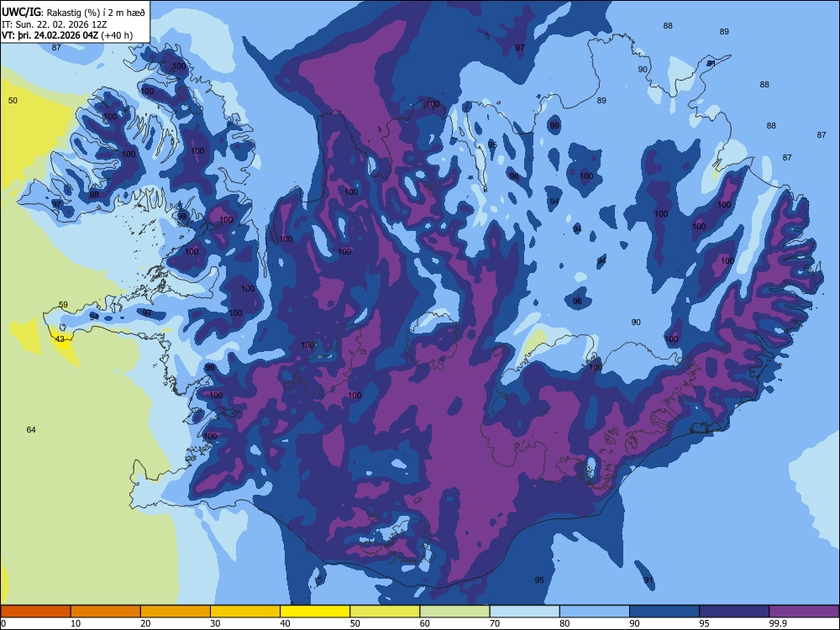Select the '99.9' label on the legend scale
Screen dimensions: 840x630
coord(777,623)
